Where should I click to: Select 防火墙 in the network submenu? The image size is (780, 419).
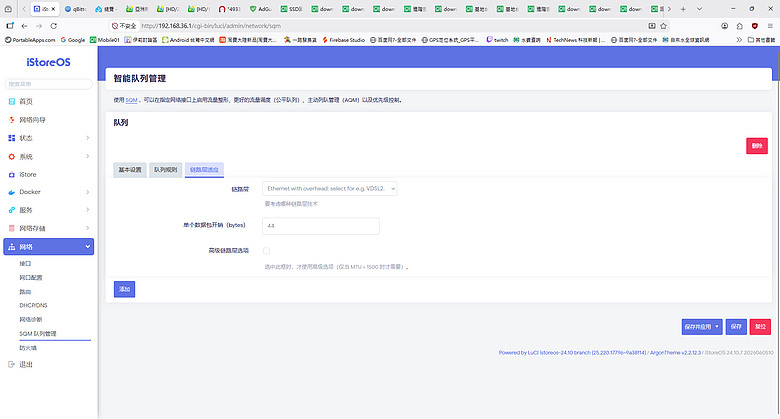coord(28,348)
